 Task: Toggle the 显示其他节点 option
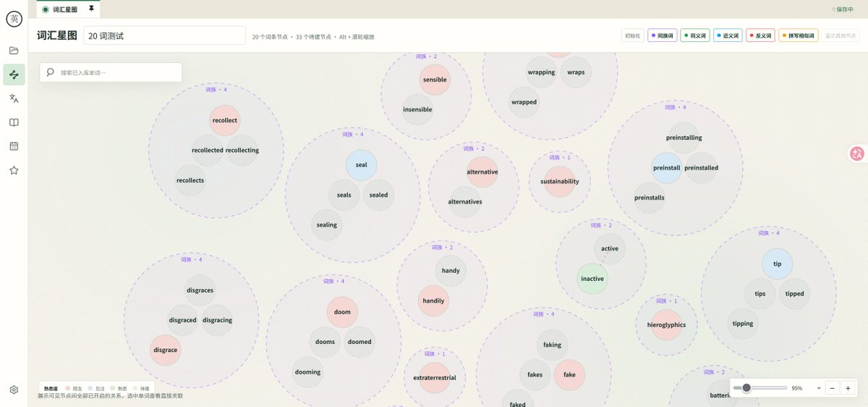(841, 35)
